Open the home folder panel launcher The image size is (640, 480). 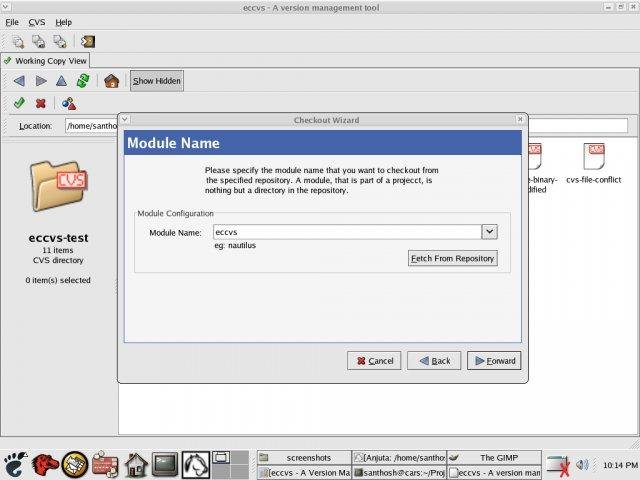(x=136, y=464)
